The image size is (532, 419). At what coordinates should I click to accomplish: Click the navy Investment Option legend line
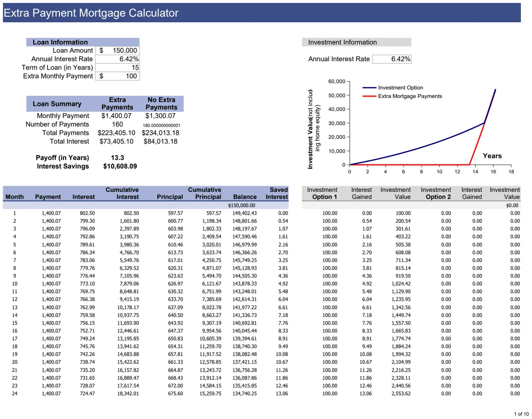(369, 88)
